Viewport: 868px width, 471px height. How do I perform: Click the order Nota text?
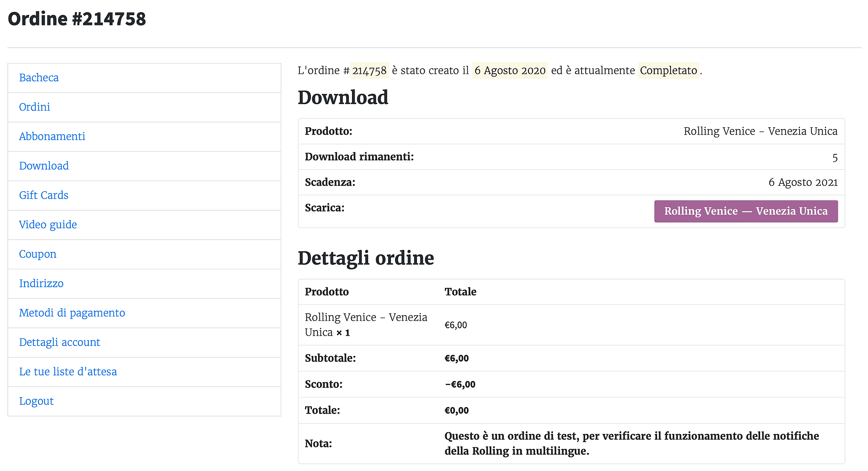(x=632, y=444)
